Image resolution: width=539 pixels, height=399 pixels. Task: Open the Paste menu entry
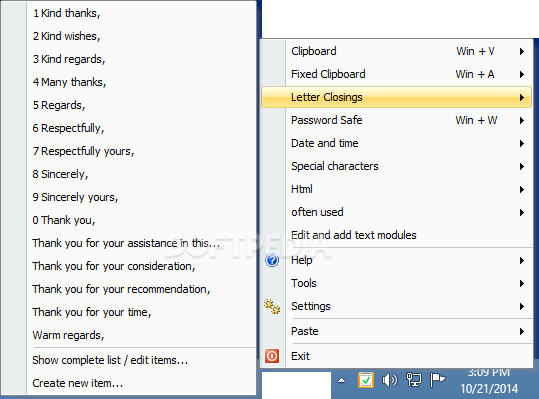396,331
